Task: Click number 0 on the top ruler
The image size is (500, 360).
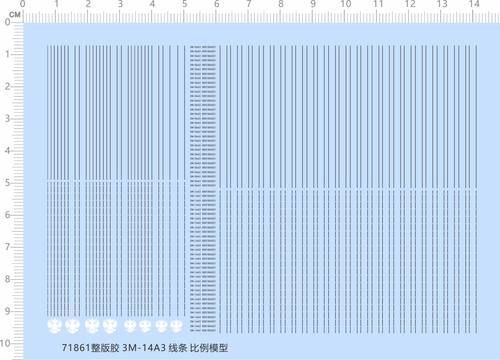Action: pos(22,4)
